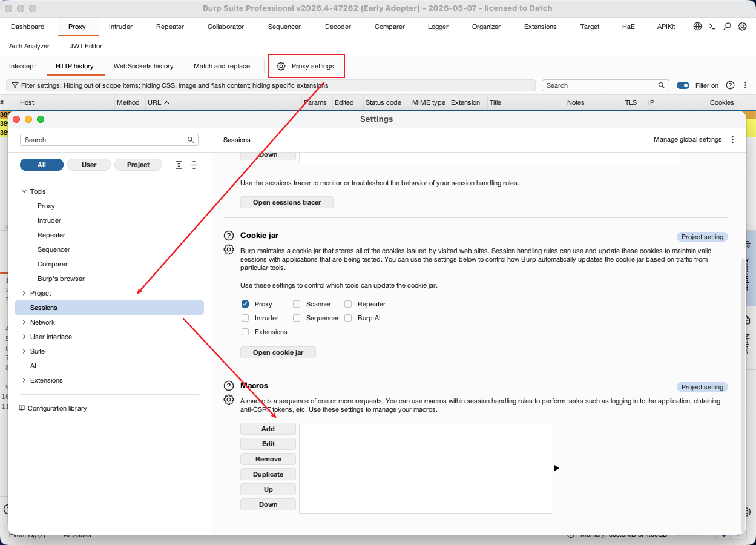Open the terminal prompt icon in top toolbar

pos(712,27)
